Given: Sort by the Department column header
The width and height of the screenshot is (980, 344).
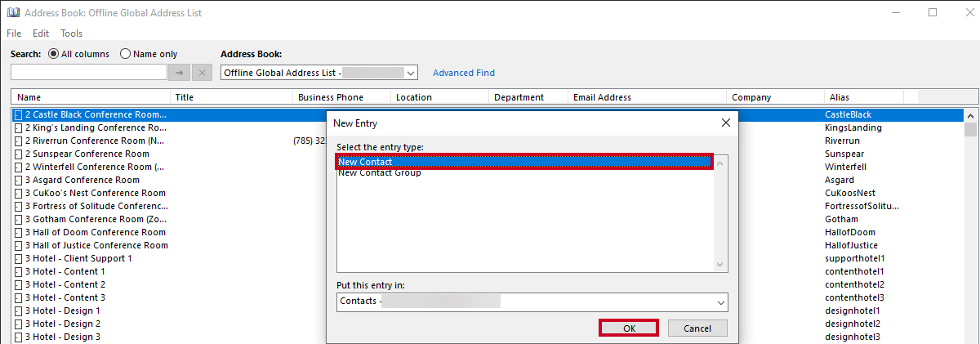Looking at the screenshot, I should point(528,97).
